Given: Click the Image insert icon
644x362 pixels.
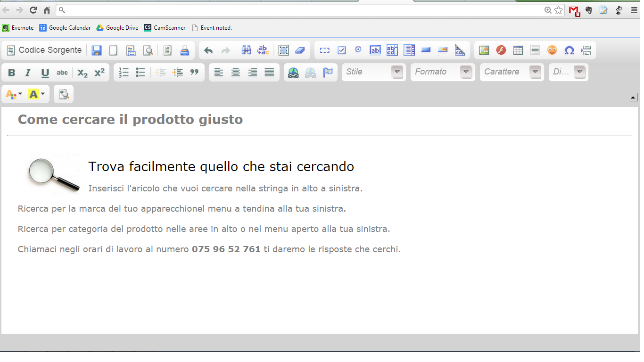Looking at the screenshot, I should pos(484,50).
